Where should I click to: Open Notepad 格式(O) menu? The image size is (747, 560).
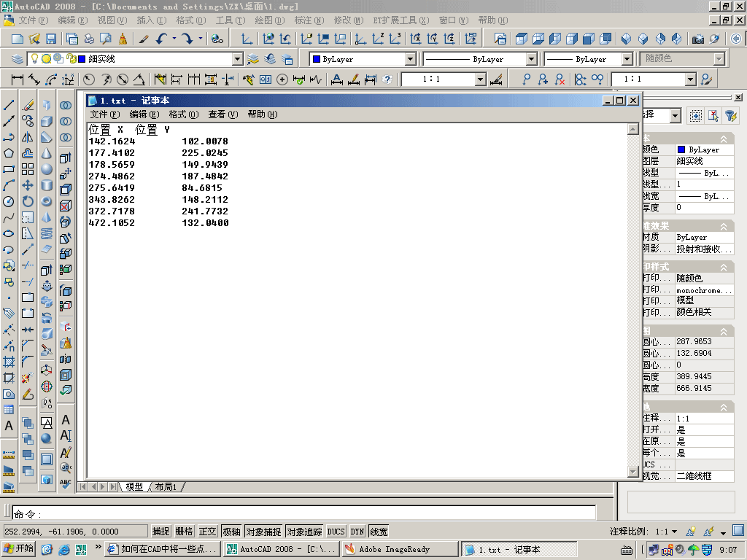(183, 114)
